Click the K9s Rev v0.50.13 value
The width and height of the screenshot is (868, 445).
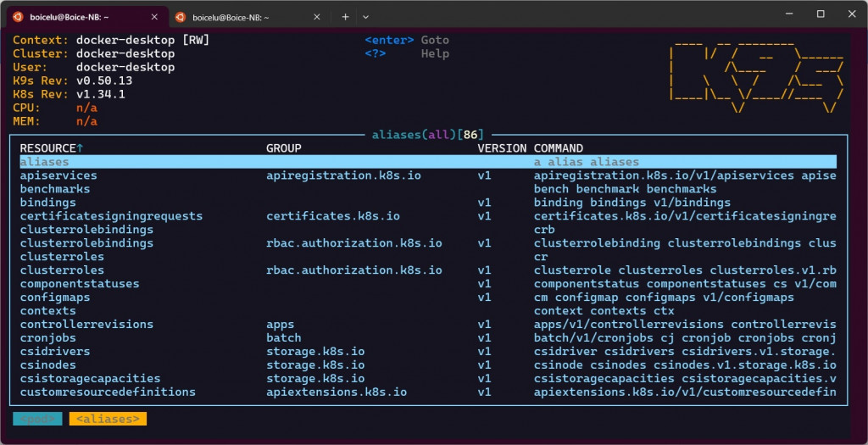tap(104, 81)
